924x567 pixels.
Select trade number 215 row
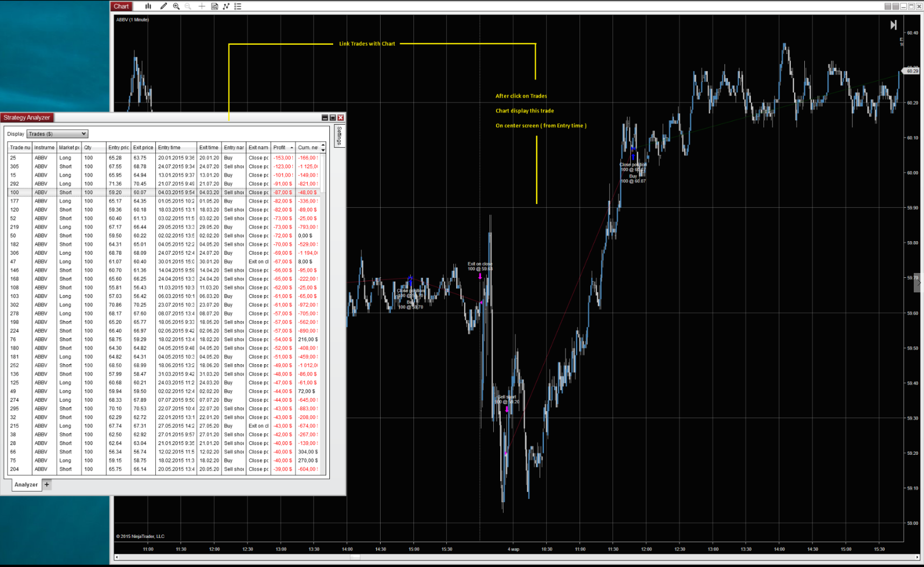[x=164, y=426]
